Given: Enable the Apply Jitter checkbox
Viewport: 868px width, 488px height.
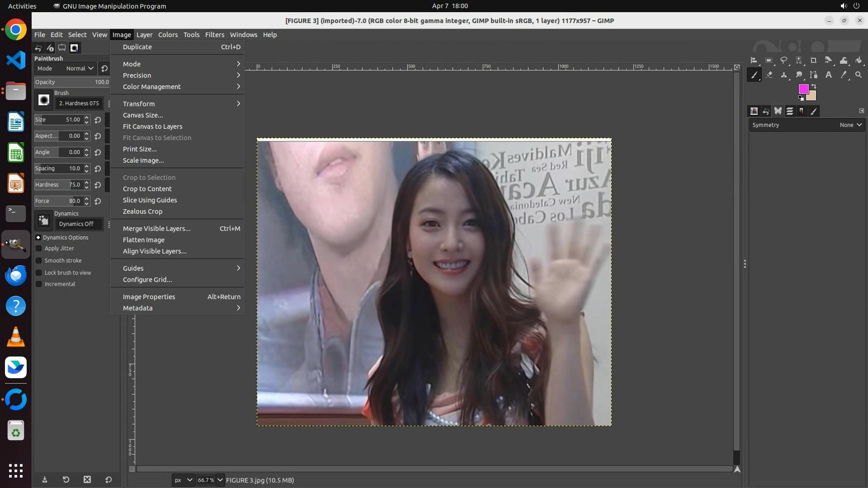Looking at the screenshot, I should tap(39, 249).
